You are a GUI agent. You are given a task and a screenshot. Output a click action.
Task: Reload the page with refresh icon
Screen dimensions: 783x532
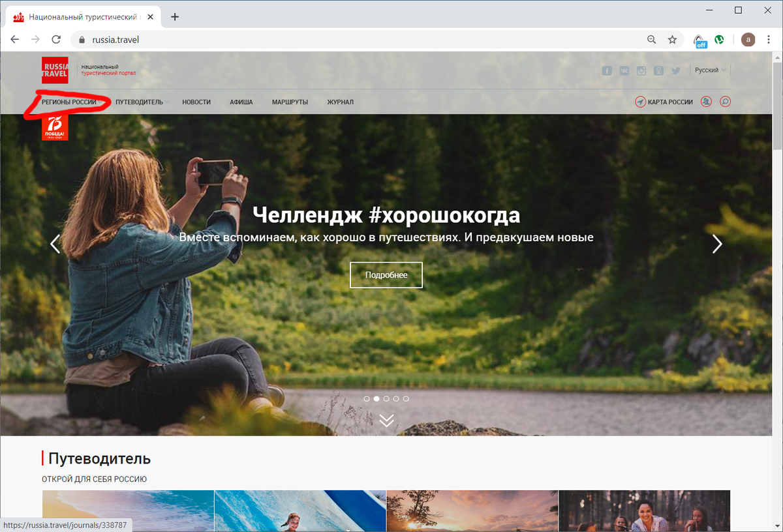pos(56,40)
